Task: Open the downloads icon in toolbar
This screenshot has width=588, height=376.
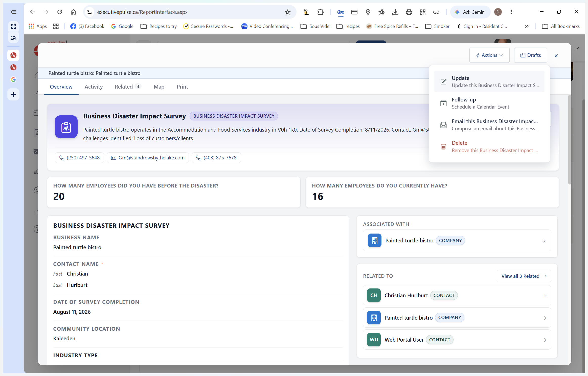Action: [395, 12]
